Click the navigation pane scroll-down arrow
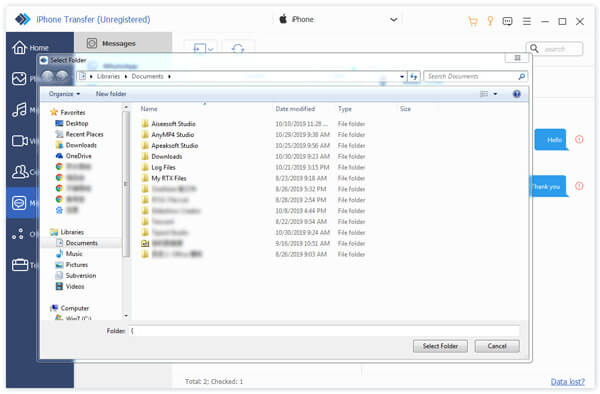 [126, 316]
